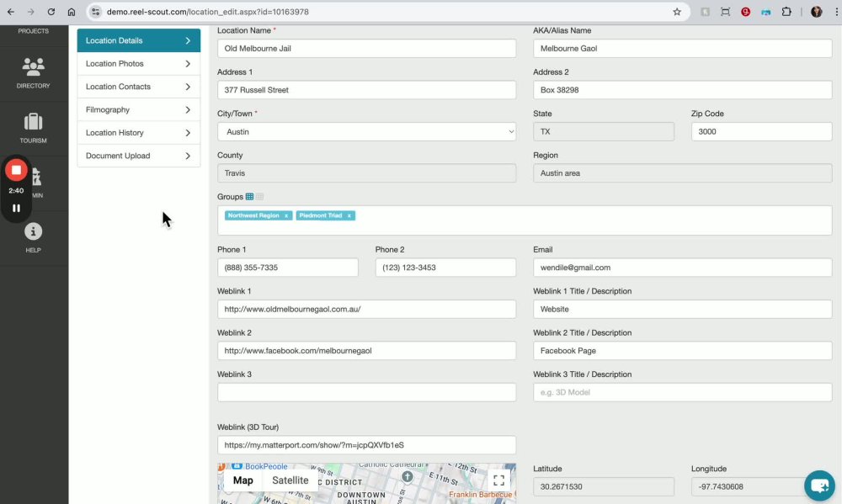The height and width of the screenshot is (504, 842).
Task: Open the Directory sidebar section
Action: (x=34, y=72)
